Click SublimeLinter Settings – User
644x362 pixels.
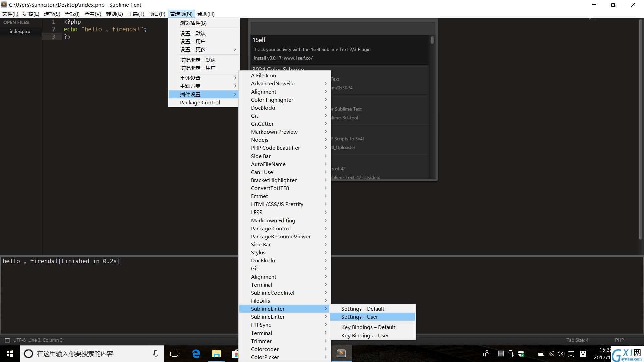(x=372, y=317)
